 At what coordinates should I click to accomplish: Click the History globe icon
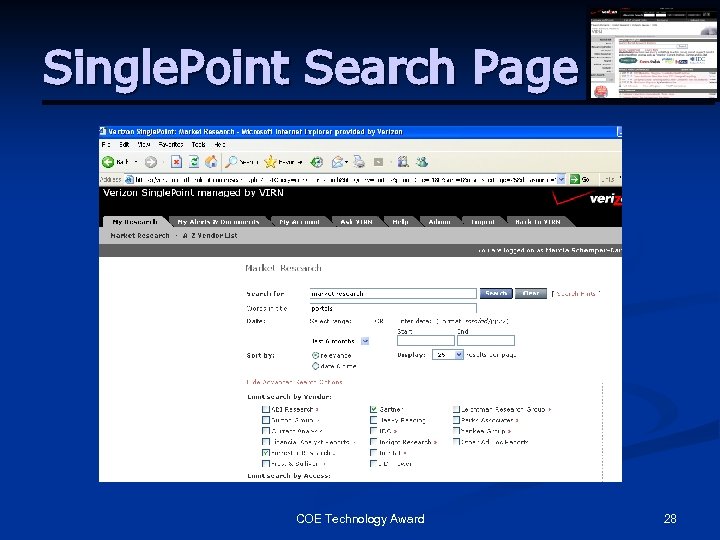tap(317, 162)
